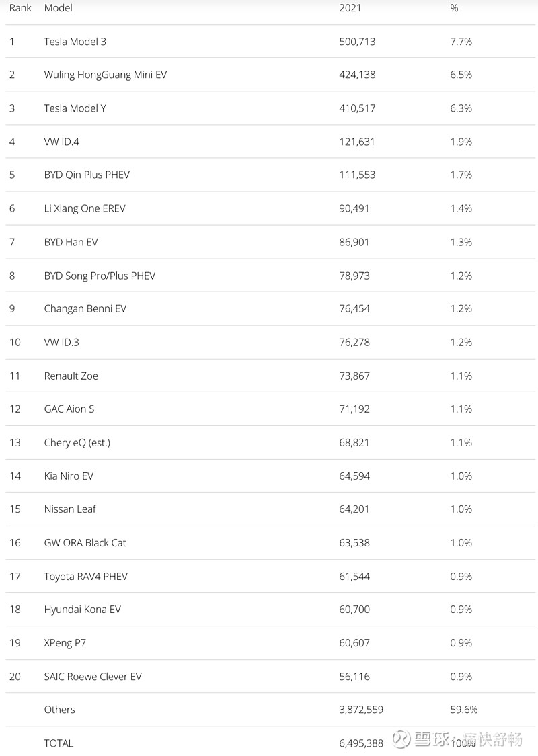Screen dimensions: 538x756
Task: Click Li Xiang One EREV sales value 90,491
Action: click(354, 208)
